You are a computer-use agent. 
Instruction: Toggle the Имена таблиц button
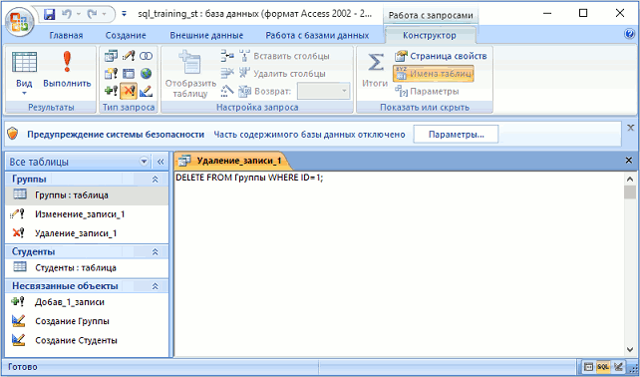click(433, 74)
